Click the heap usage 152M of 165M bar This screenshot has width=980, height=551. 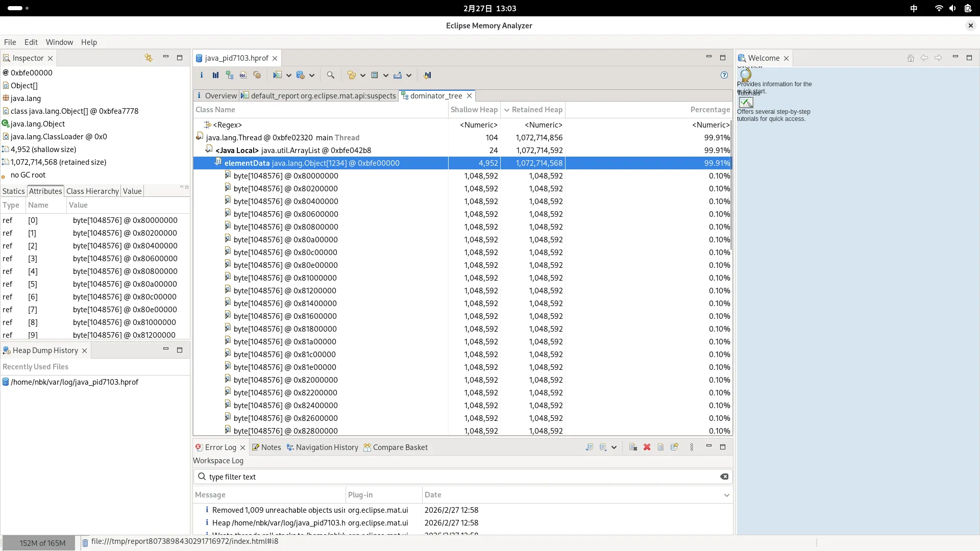pos(42,543)
